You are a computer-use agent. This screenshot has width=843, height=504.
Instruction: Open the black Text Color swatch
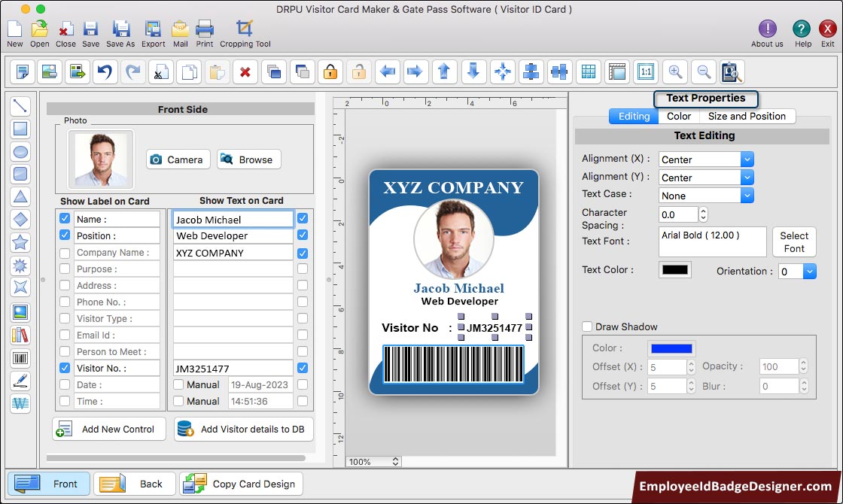[674, 270]
